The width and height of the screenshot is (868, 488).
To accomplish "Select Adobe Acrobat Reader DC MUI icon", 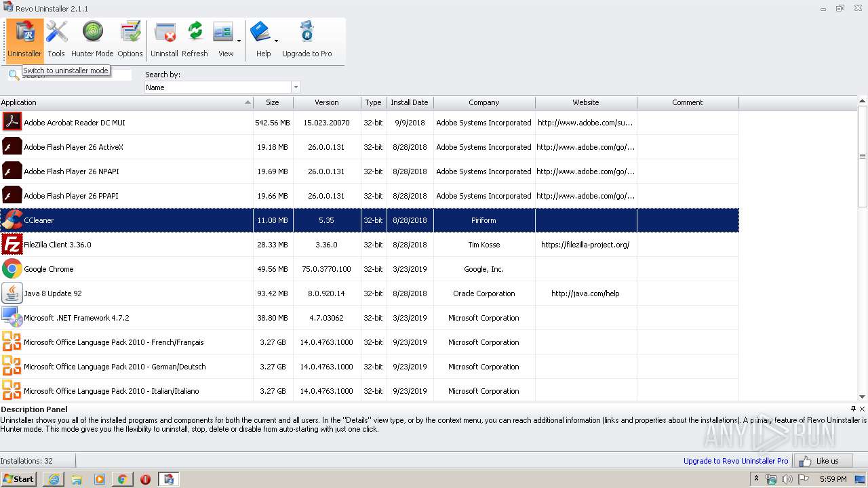I will (12, 123).
